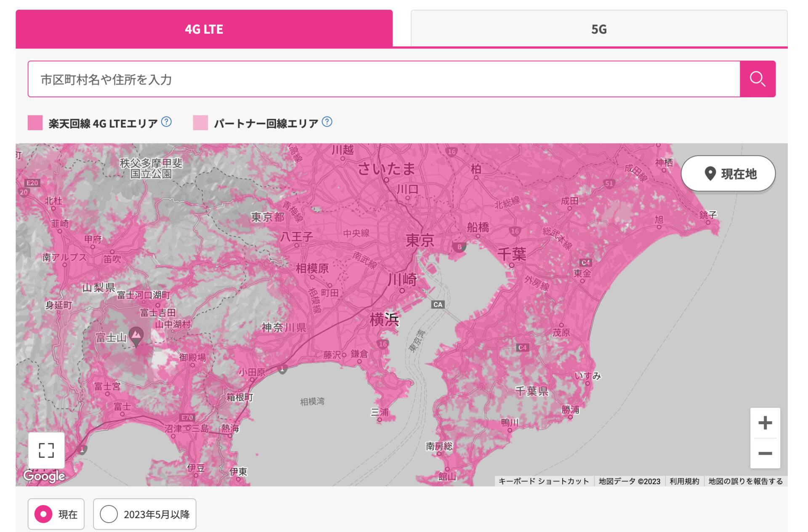Zoom in the map with plus button
The width and height of the screenshot is (808, 532).
click(x=765, y=423)
